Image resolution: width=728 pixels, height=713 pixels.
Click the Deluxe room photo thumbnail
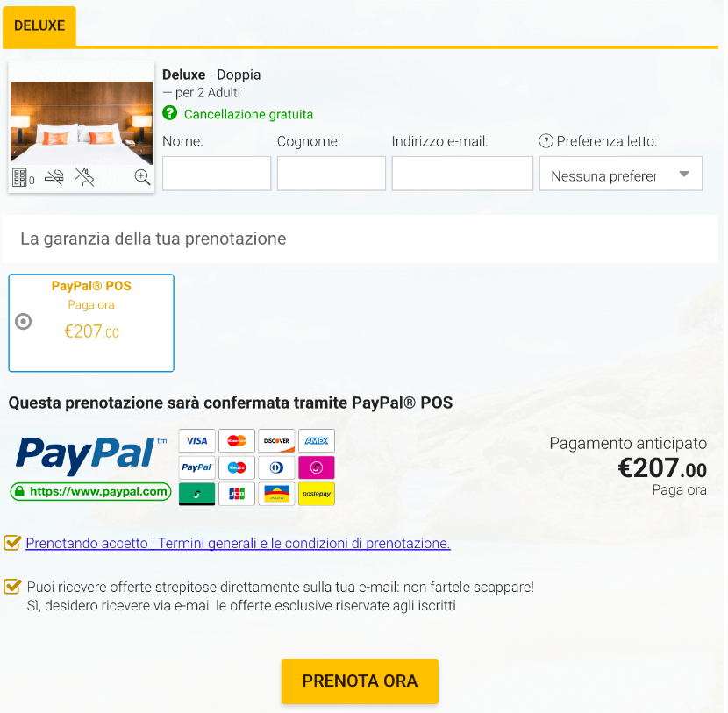pyautogui.click(x=82, y=123)
